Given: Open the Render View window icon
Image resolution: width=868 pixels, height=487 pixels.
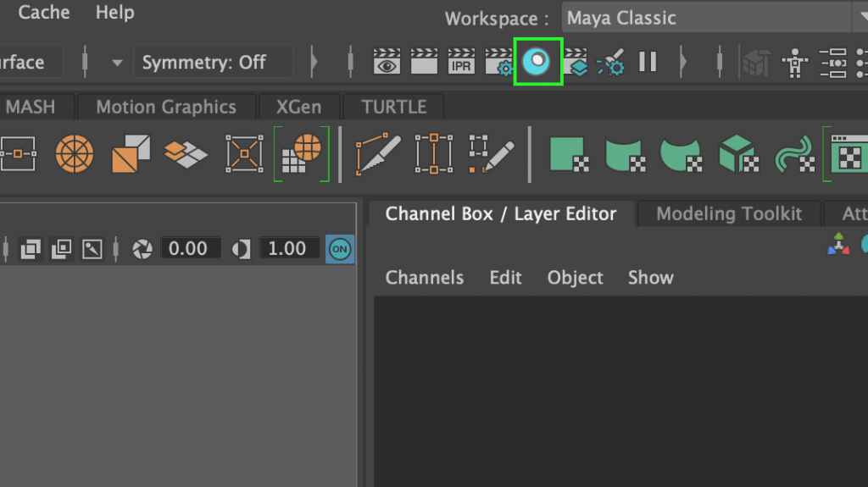Looking at the screenshot, I should click(x=387, y=62).
